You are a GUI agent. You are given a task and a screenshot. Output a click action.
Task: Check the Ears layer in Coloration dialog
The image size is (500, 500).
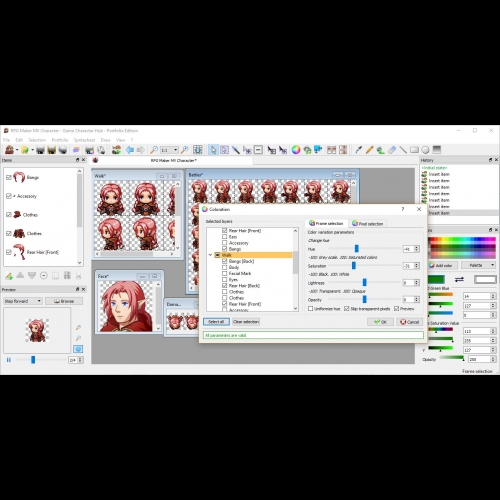coord(225,237)
